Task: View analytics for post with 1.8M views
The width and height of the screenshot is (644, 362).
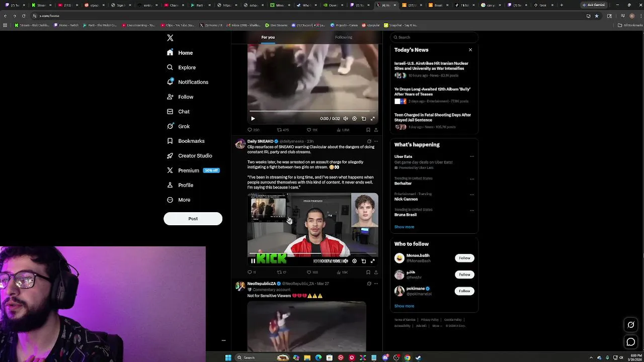Action: (342, 130)
